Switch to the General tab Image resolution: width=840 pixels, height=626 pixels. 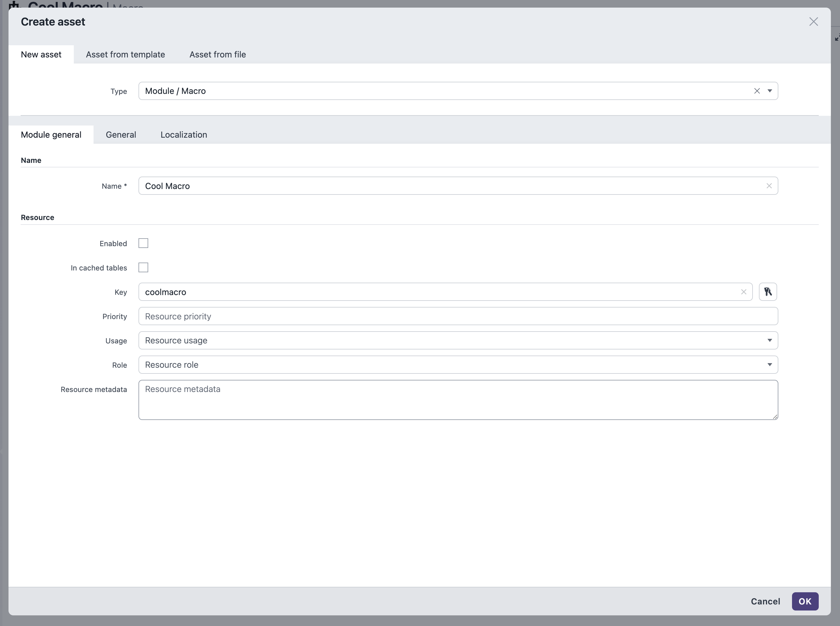[x=121, y=135]
